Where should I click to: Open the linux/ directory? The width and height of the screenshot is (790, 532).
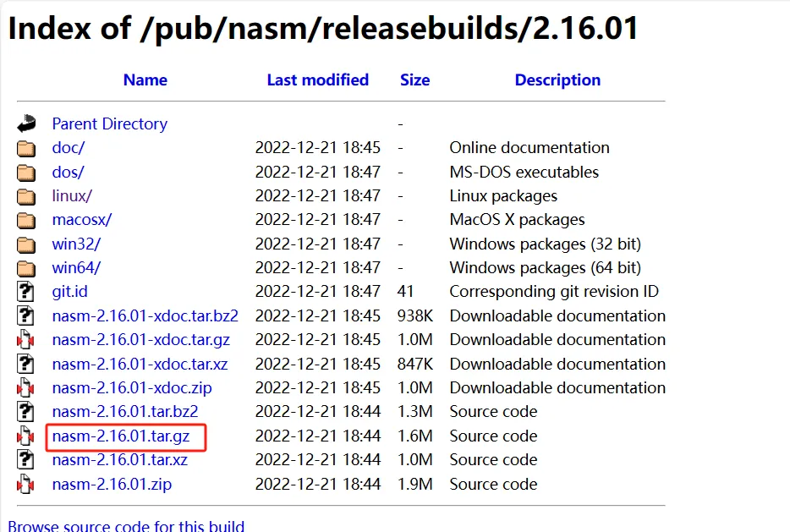point(72,195)
